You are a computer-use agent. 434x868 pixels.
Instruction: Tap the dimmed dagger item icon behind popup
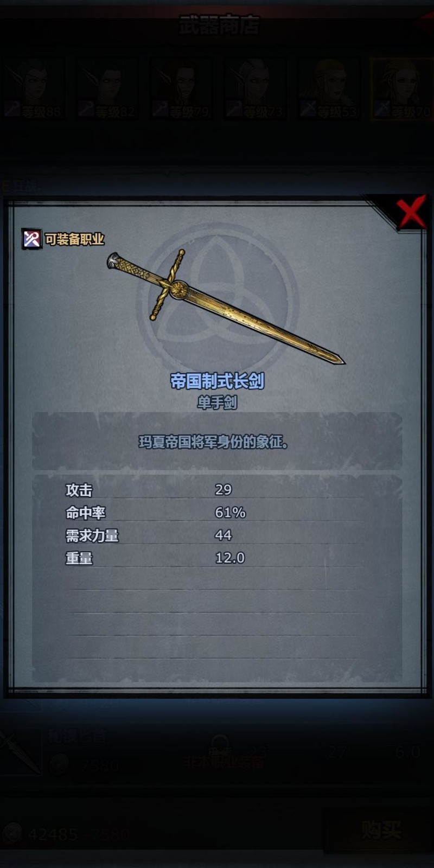(x=21, y=752)
